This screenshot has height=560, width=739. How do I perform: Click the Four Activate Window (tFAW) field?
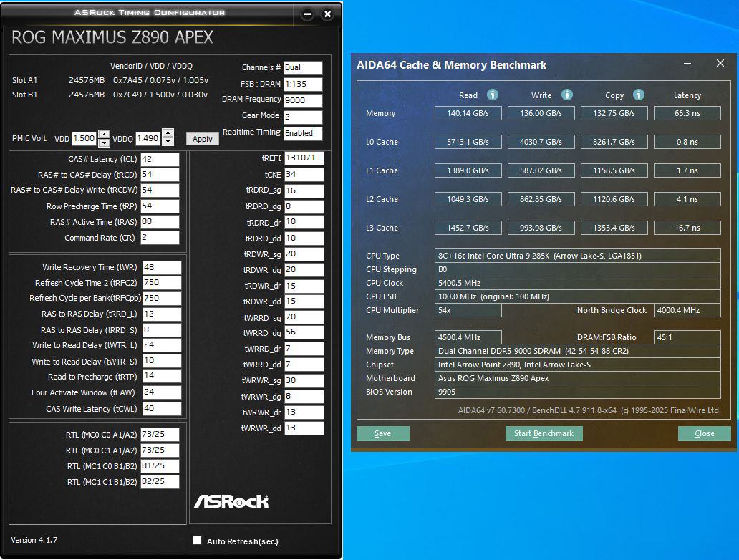[162, 392]
